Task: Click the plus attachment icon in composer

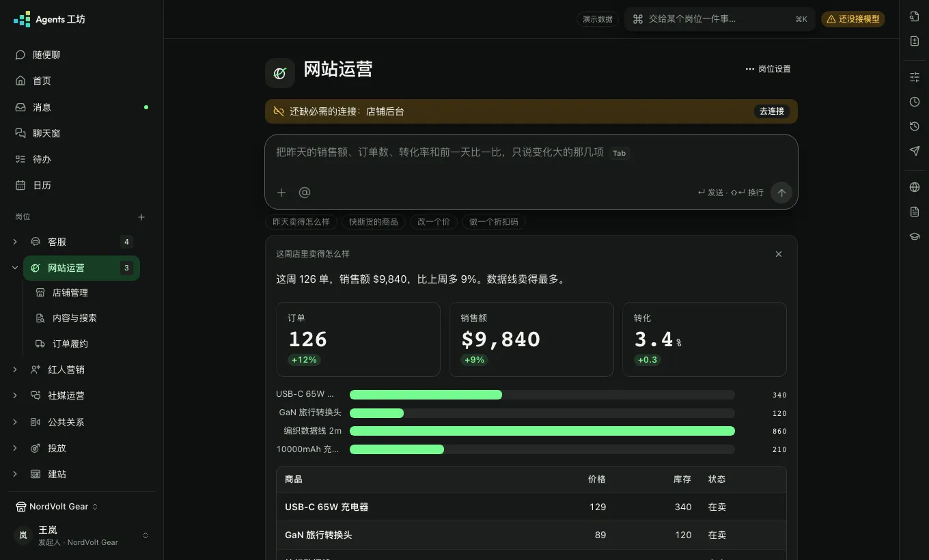Action: (x=281, y=193)
